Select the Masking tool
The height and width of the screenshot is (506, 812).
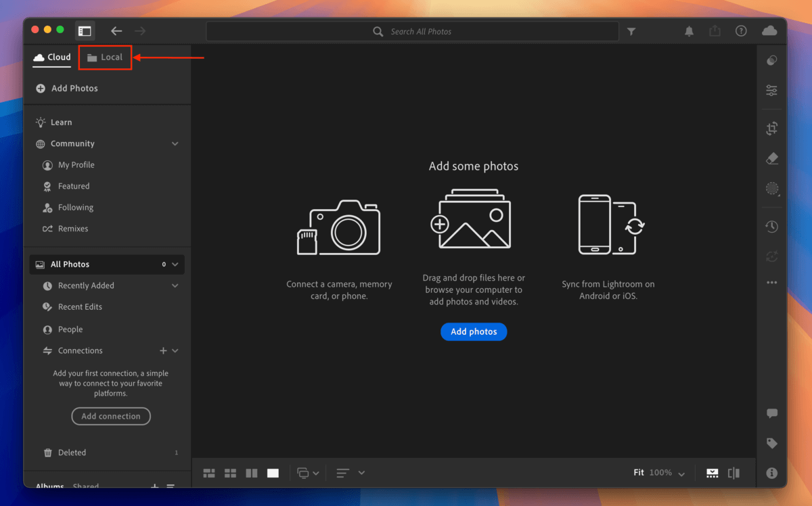click(x=772, y=188)
